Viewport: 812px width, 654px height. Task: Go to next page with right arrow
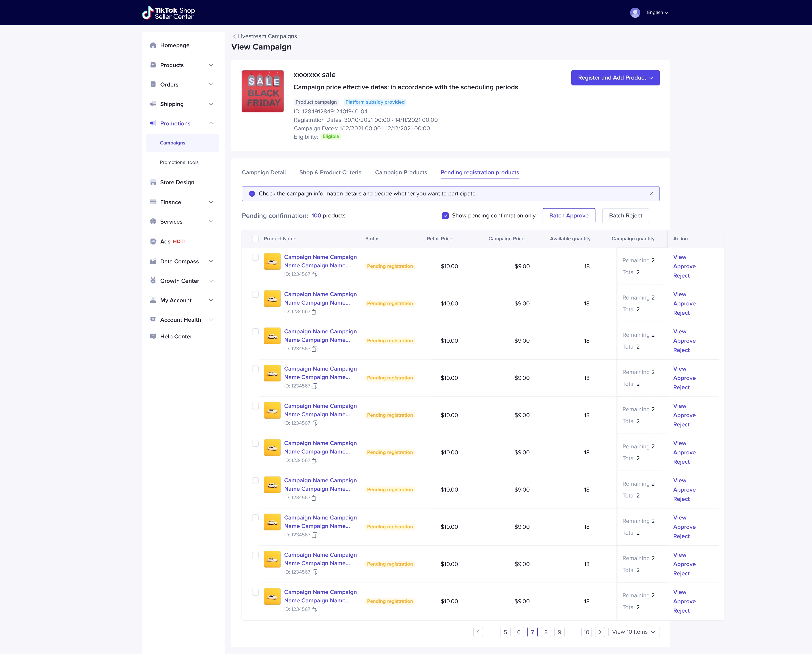(600, 632)
